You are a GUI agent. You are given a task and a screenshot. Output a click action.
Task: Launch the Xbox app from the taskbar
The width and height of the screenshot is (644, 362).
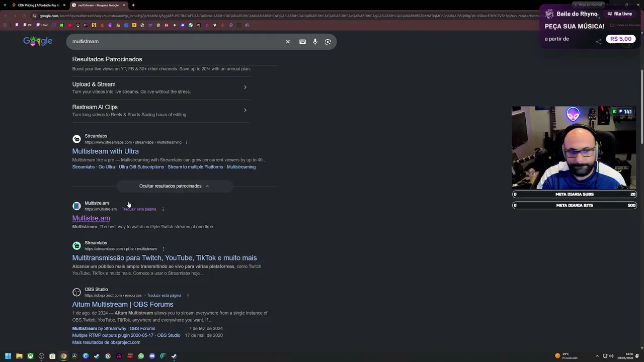[30, 356]
